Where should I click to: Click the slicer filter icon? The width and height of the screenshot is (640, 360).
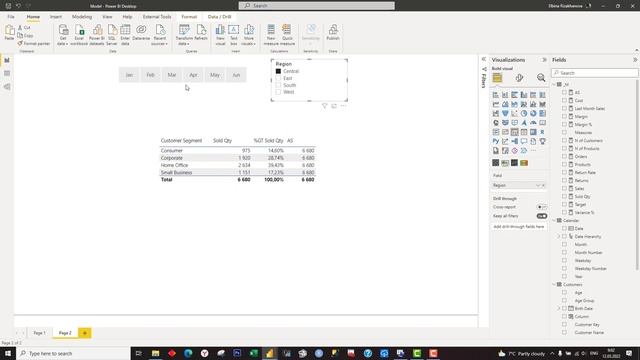point(324,106)
